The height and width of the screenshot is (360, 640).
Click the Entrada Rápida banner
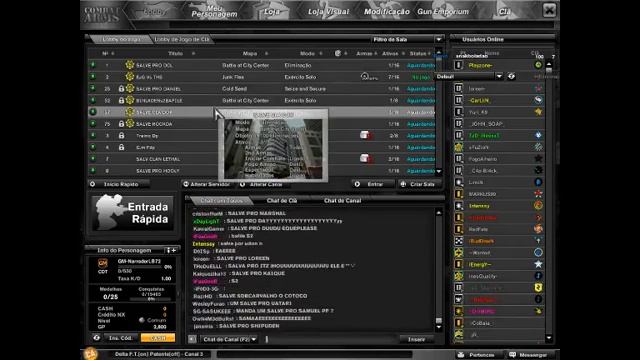pyautogui.click(x=132, y=212)
